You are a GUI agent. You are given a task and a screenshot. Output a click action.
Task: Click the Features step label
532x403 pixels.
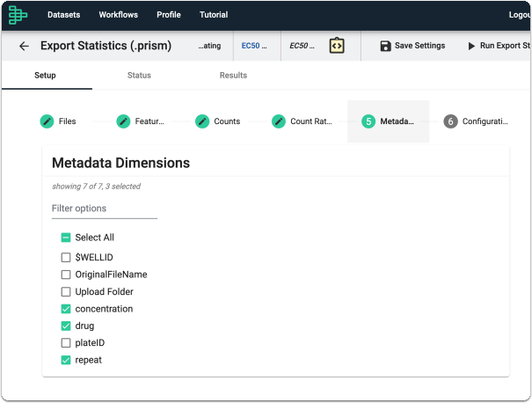[149, 121]
